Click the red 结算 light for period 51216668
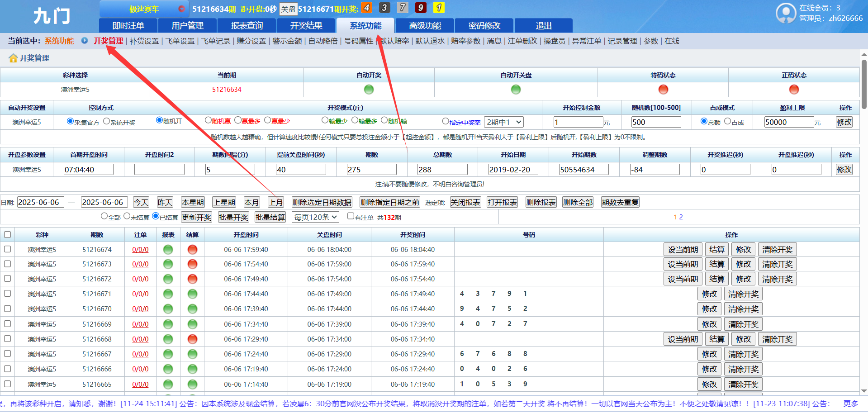 point(192,339)
